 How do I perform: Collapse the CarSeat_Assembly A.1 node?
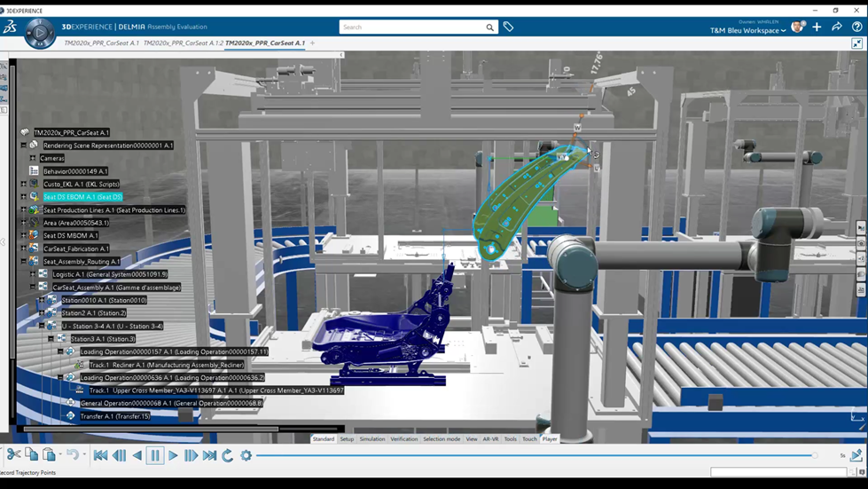(33, 287)
